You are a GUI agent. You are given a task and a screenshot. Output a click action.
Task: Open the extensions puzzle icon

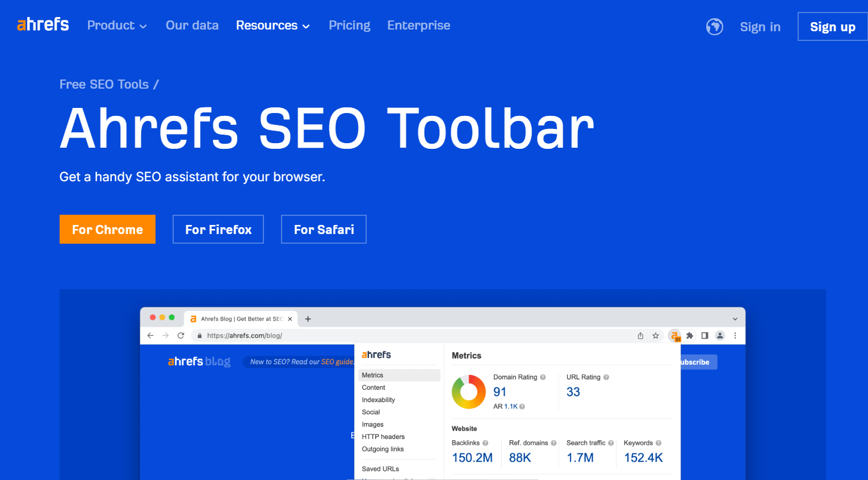[x=690, y=336]
